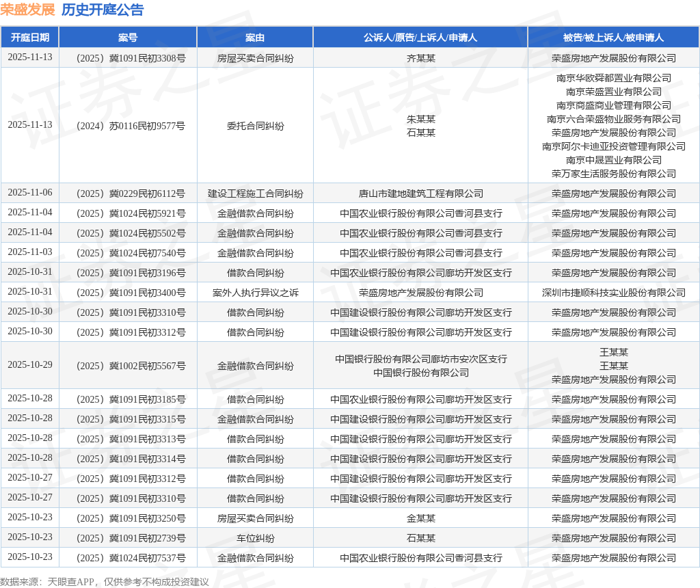Click the 车位纠纷 cause cell
This screenshot has height=588, width=700.
point(255,538)
